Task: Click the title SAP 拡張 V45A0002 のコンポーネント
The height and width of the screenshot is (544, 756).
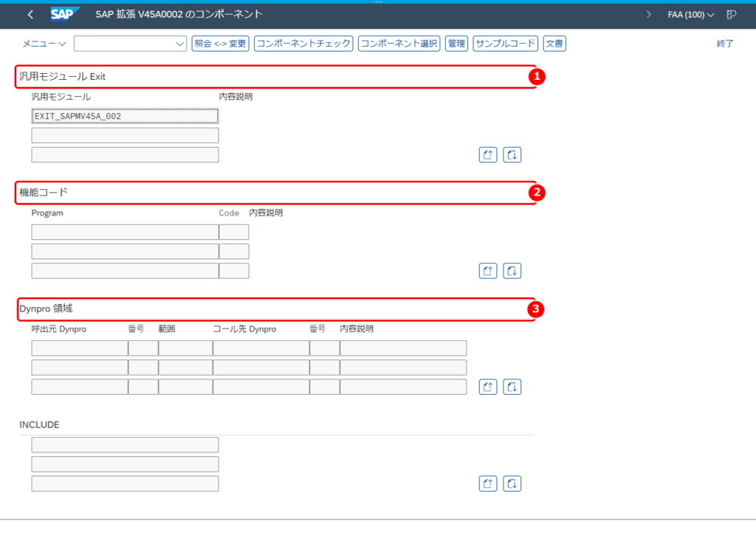Action: pyautogui.click(x=179, y=15)
